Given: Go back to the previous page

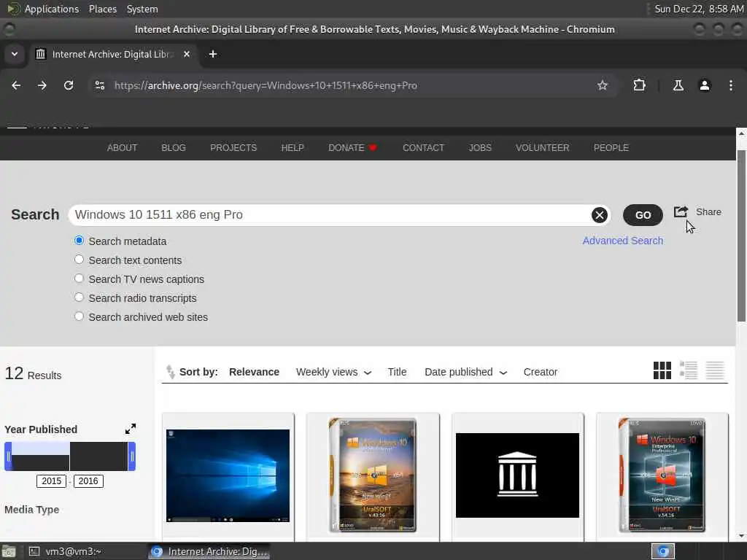Looking at the screenshot, I should 16,85.
